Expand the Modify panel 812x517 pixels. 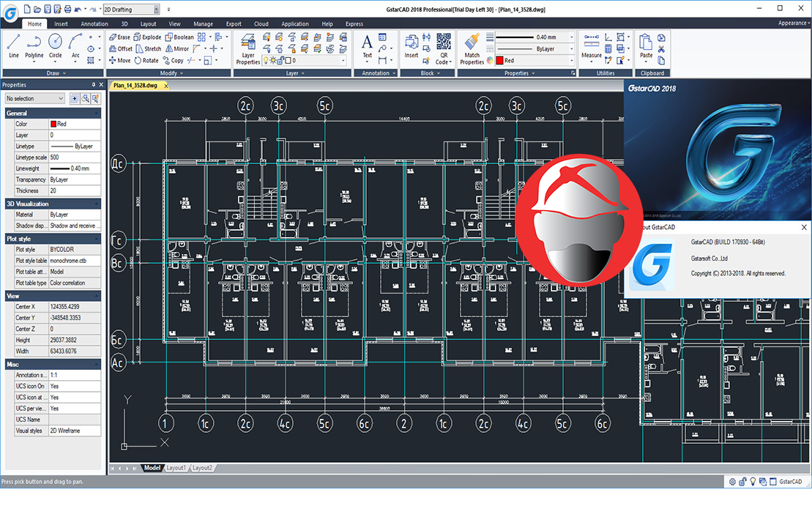pos(171,73)
